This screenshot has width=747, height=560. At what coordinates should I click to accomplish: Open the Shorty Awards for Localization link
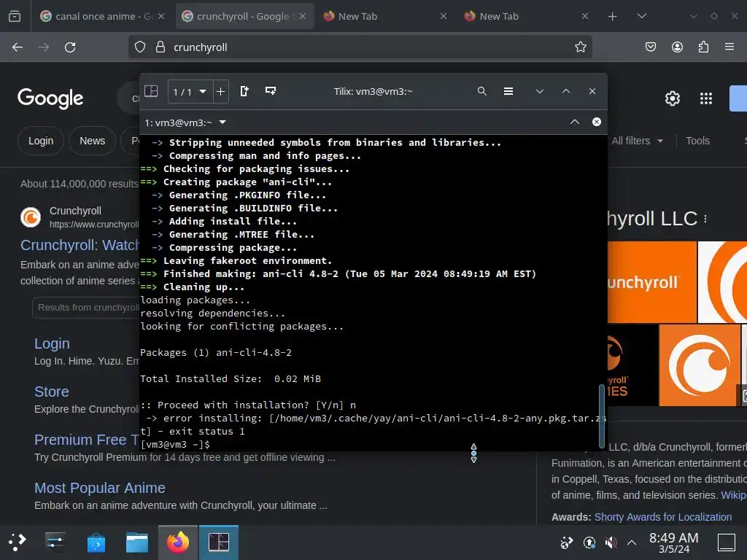[x=662, y=517]
